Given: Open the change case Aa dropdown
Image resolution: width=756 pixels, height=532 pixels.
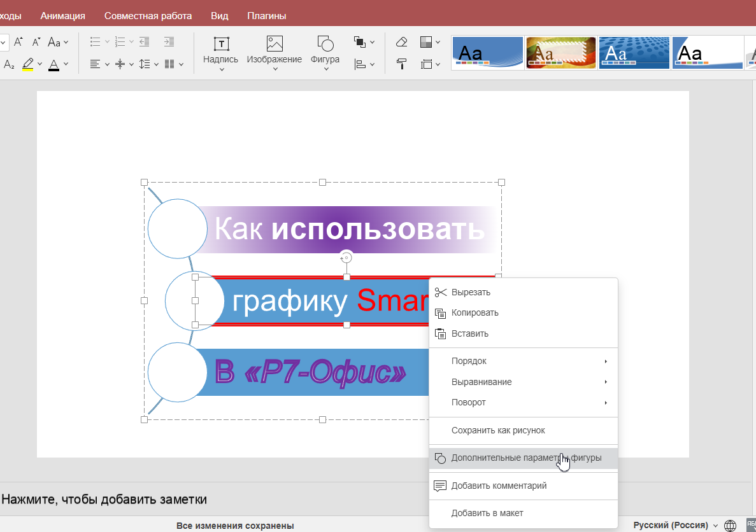Looking at the screenshot, I should click(58, 43).
